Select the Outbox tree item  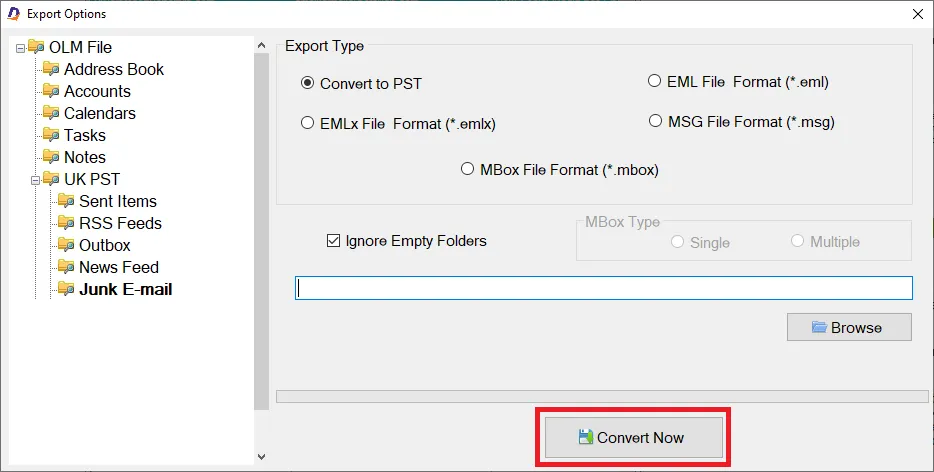tap(104, 245)
